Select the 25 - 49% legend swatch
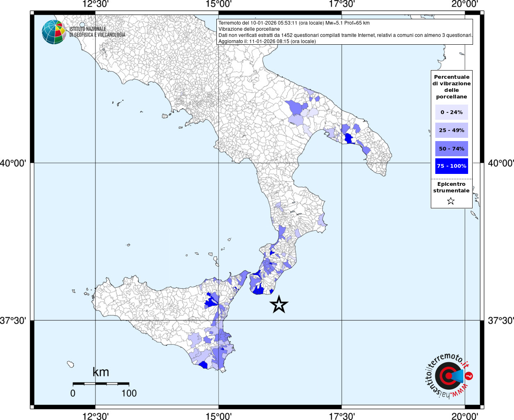The image size is (514, 420). pyautogui.click(x=451, y=130)
